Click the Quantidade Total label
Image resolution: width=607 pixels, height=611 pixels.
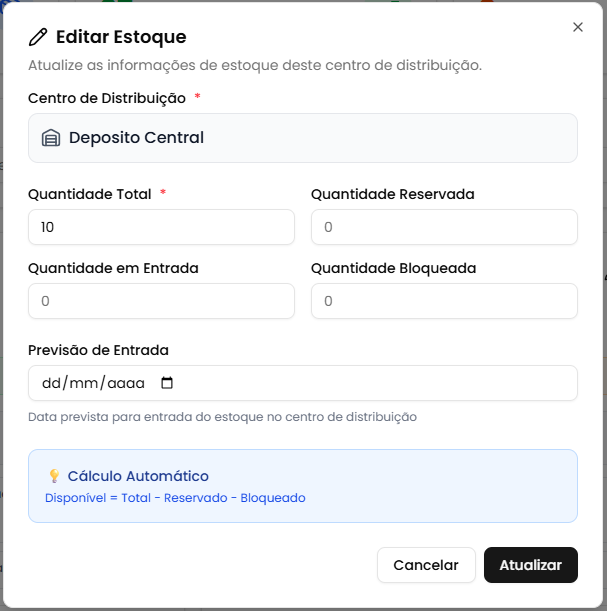tap(89, 194)
